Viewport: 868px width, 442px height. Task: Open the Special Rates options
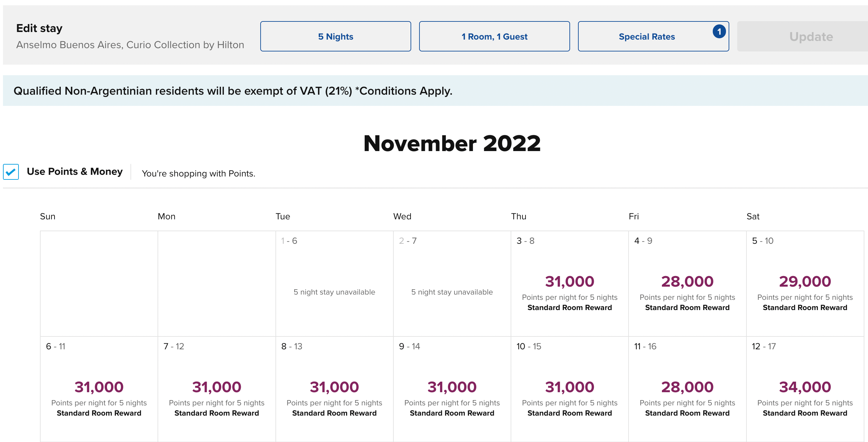[x=647, y=36]
